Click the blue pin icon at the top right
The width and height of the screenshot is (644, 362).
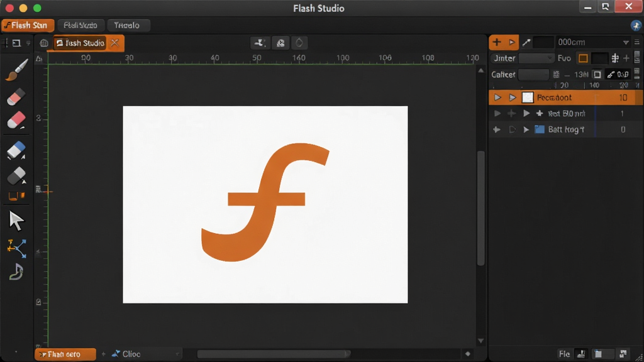tap(636, 25)
